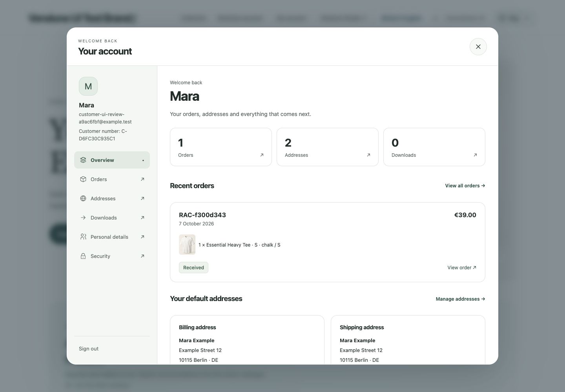Click the arrow beside Security
565x392 pixels.
(x=142, y=256)
